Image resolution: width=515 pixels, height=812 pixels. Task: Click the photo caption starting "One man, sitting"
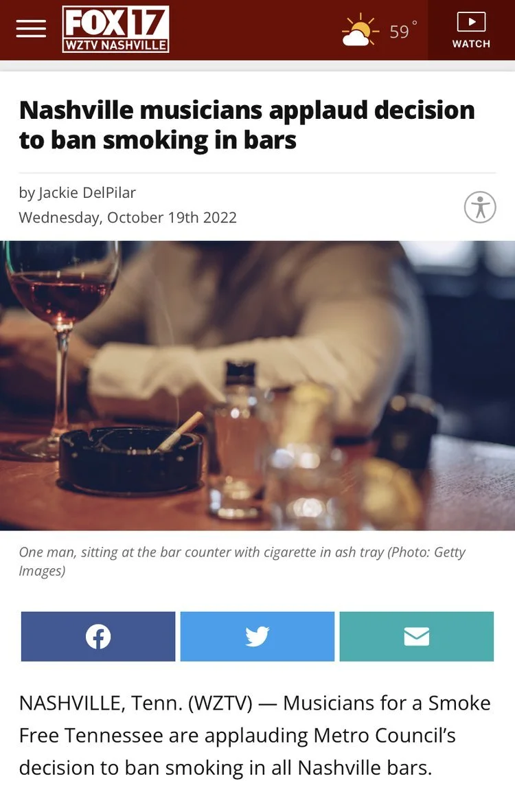pyautogui.click(x=242, y=561)
